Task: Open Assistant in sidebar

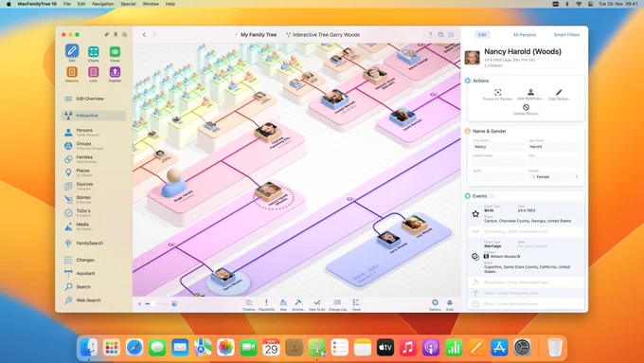Action: (94, 273)
